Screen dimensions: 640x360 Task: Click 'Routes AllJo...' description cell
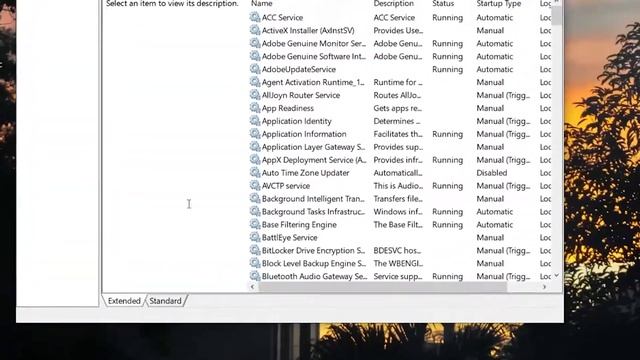click(x=398, y=95)
